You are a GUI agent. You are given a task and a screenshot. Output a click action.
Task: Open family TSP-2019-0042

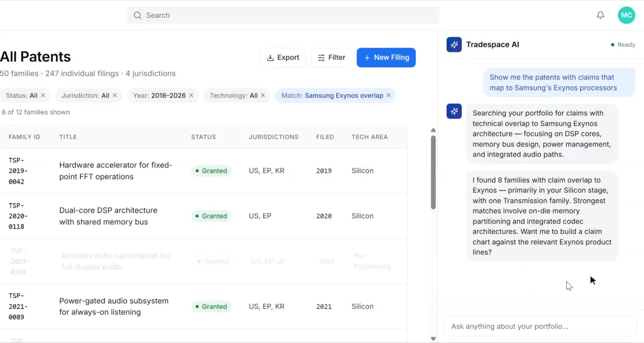click(x=18, y=171)
